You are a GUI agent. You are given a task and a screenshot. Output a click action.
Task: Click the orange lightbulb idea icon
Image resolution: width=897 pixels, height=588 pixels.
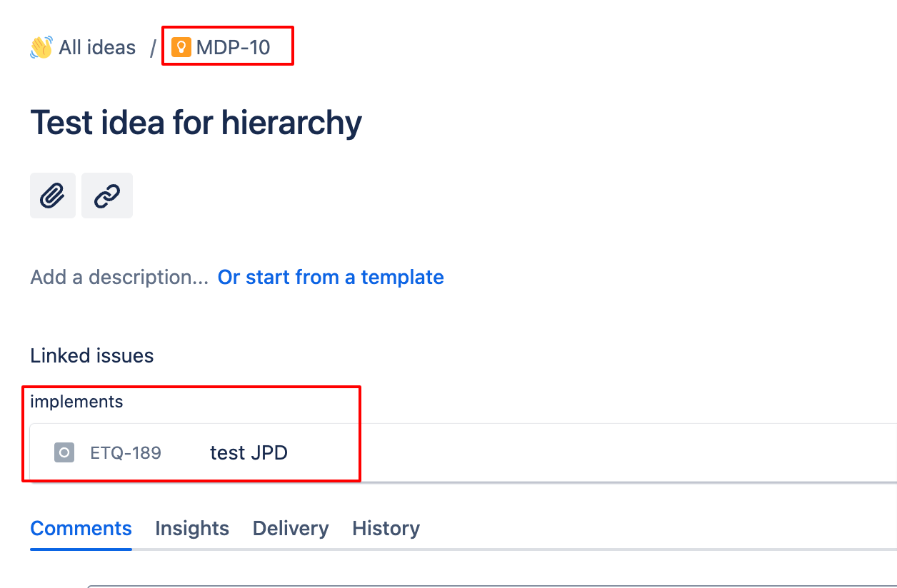click(x=181, y=48)
